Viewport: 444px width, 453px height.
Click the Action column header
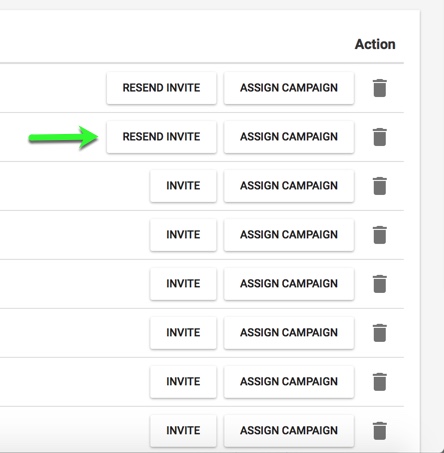[x=375, y=44]
